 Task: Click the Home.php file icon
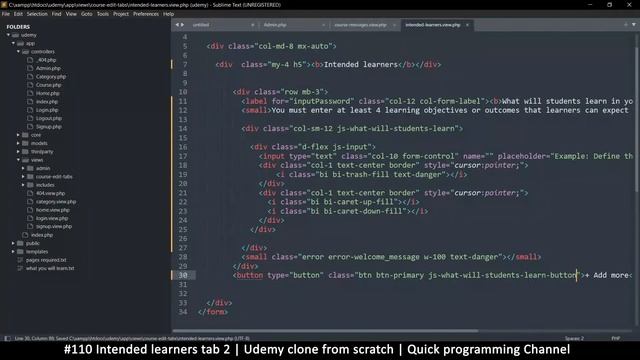coord(30,93)
